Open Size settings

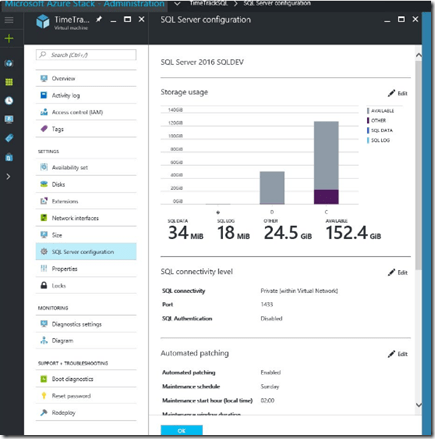pyautogui.click(x=86, y=235)
